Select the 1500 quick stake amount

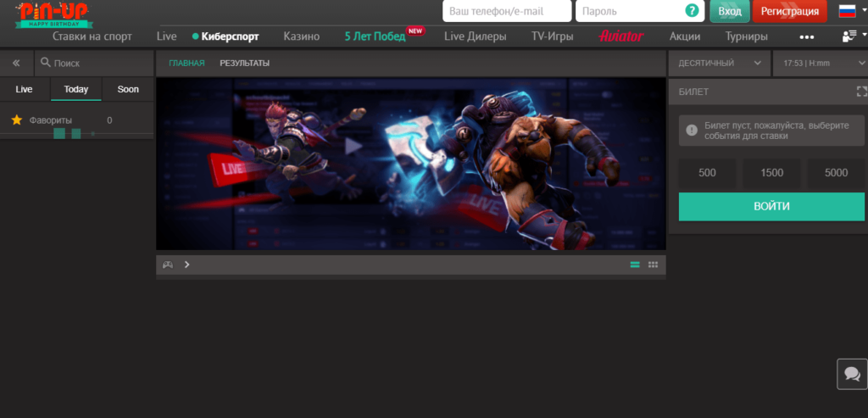[771, 173]
